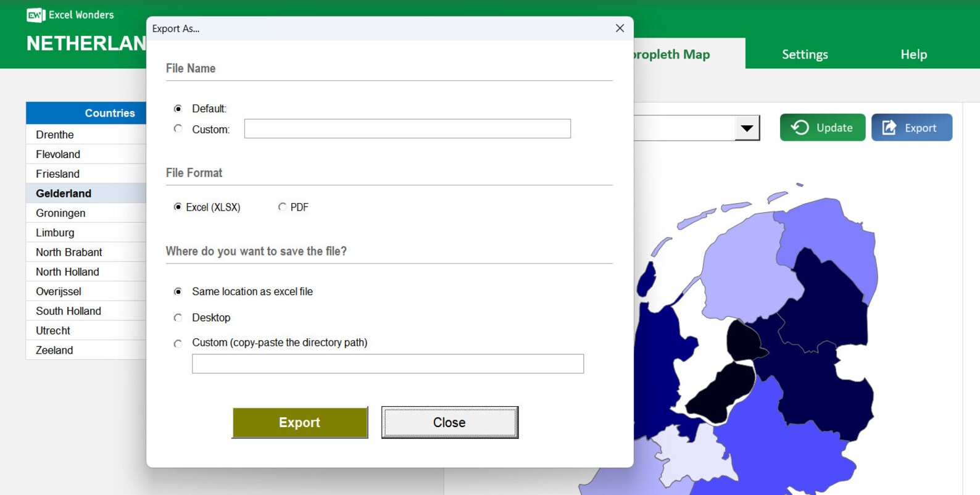Open the dropdown arrow beside Update
Viewport: 980px width, 495px height.
pyautogui.click(x=747, y=128)
